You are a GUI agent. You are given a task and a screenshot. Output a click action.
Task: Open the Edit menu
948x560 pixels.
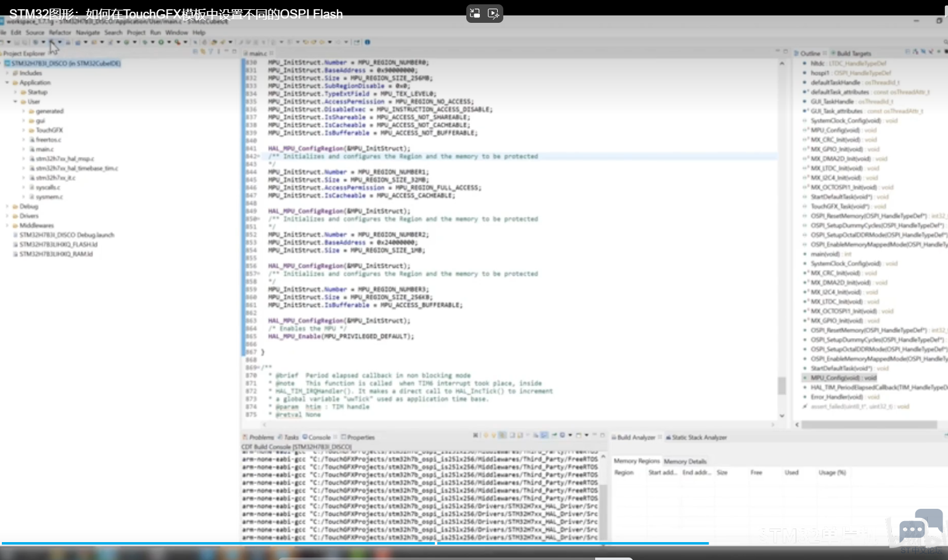[16, 32]
